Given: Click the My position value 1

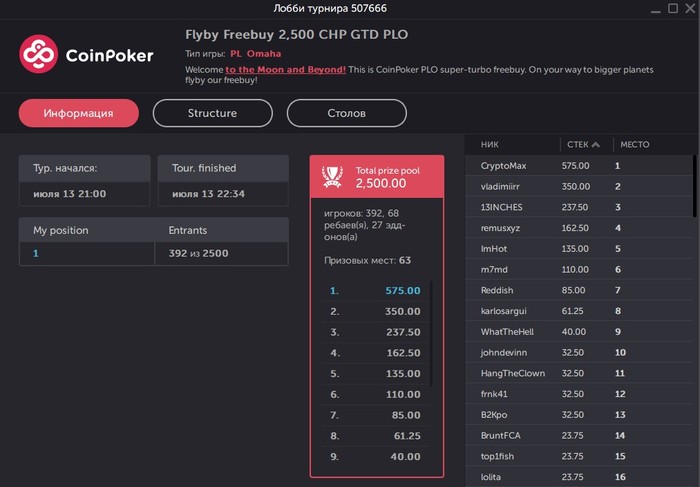Looking at the screenshot, I should tap(36, 253).
